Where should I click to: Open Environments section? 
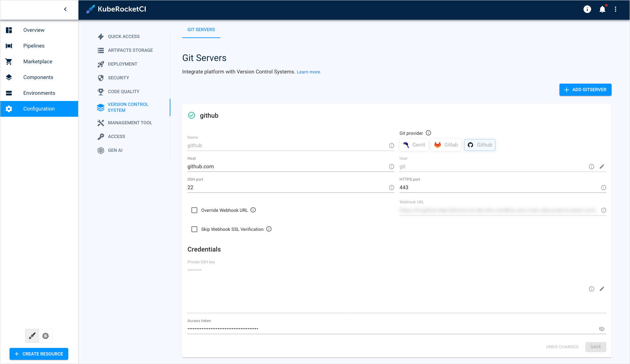coord(39,93)
